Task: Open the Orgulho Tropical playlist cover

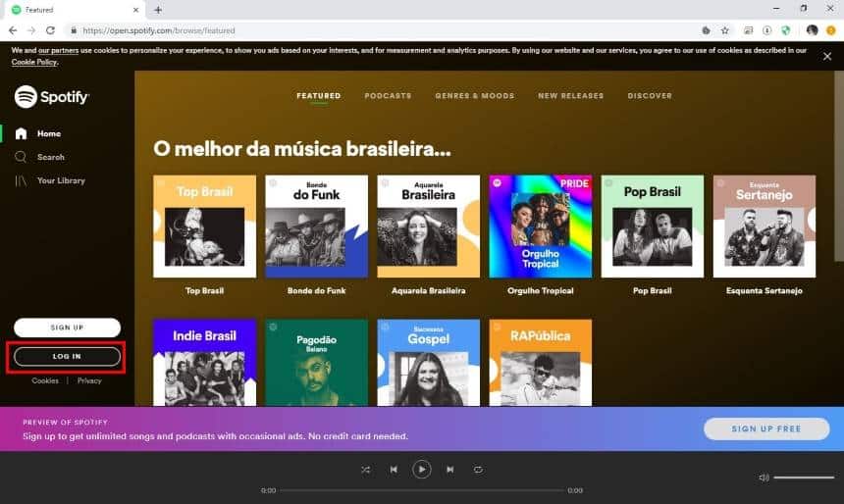Action: pyautogui.click(x=541, y=227)
